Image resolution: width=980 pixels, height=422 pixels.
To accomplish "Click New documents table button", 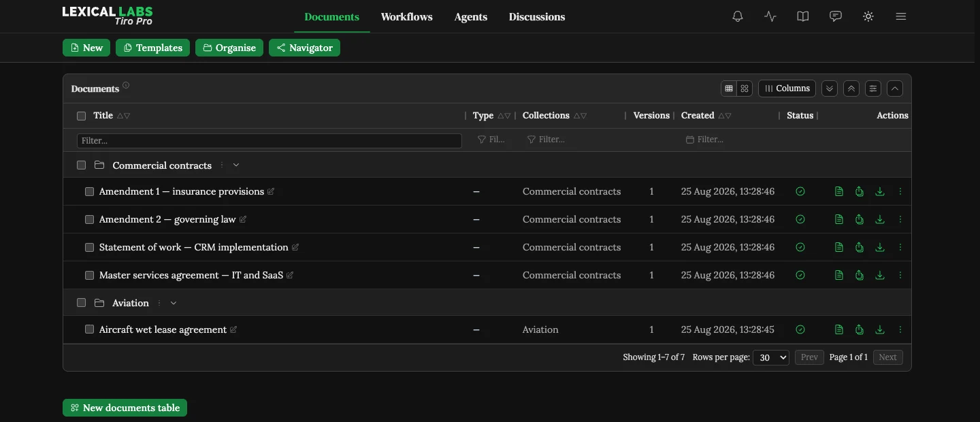I will coord(125,408).
